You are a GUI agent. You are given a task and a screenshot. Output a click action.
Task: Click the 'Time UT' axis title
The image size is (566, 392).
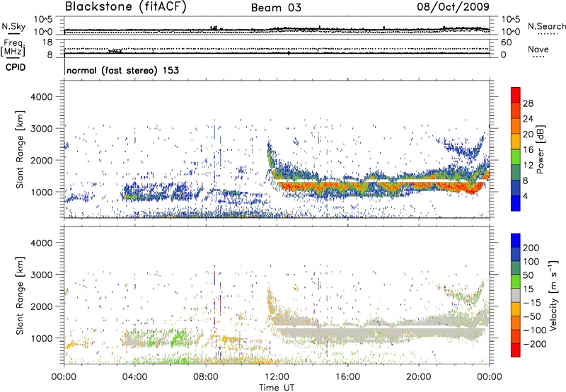(277, 388)
